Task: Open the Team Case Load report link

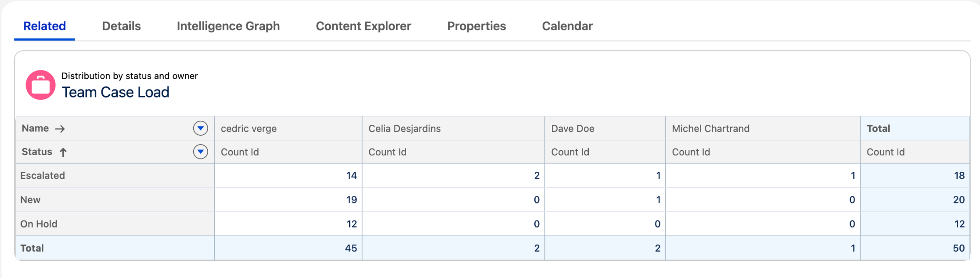Action: click(x=115, y=92)
